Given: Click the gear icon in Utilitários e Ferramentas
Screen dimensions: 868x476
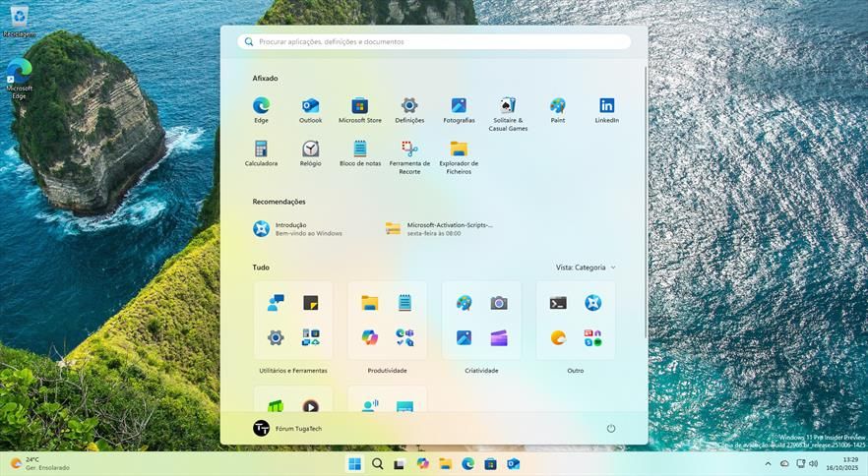Looking at the screenshot, I should point(276,337).
